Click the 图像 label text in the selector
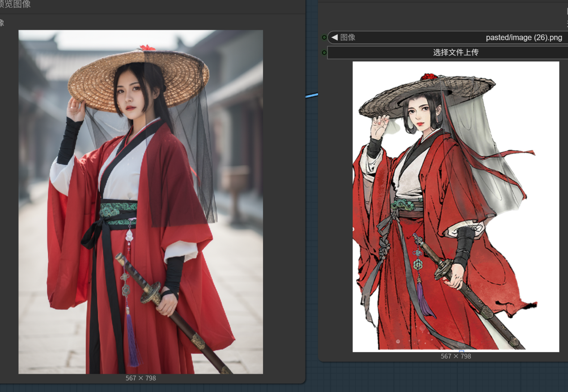This screenshot has height=392, width=568. click(348, 38)
